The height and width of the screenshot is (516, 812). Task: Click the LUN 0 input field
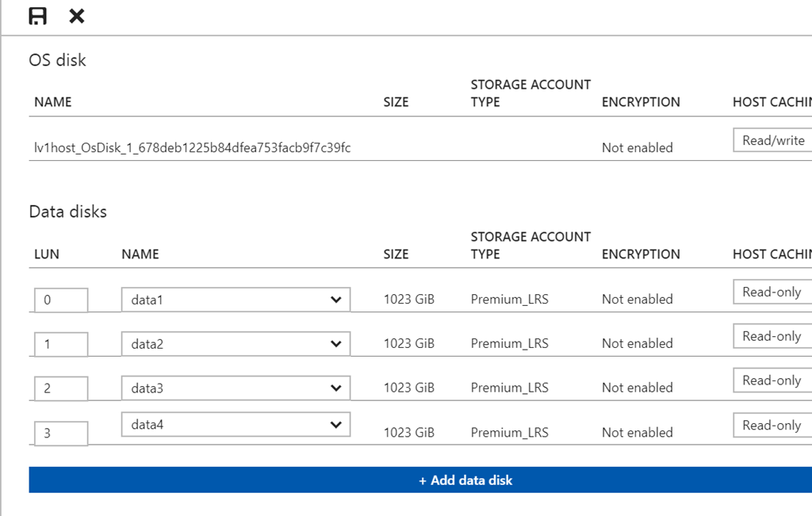pos(61,300)
